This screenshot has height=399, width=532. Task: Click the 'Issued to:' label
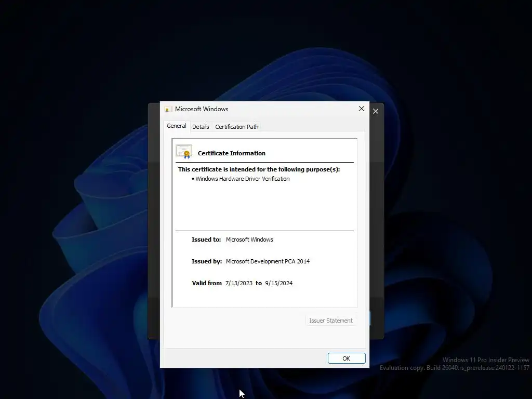tap(206, 240)
